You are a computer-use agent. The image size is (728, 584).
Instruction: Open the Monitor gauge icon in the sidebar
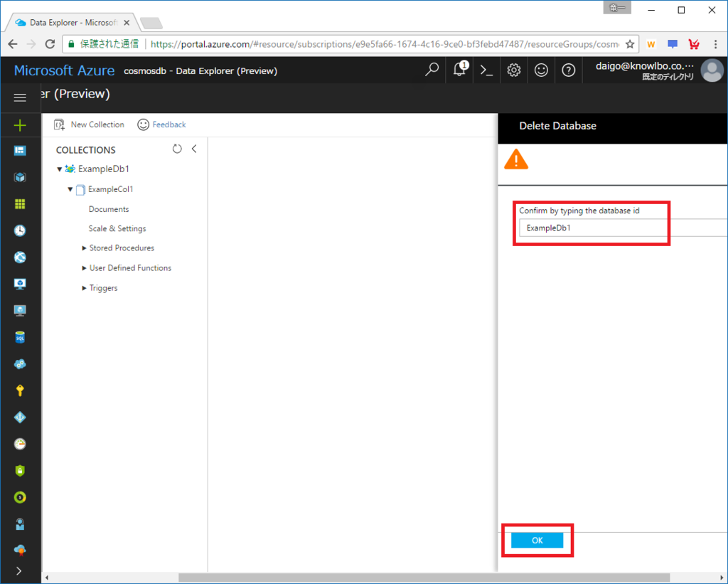pyautogui.click(x=20, y=444)
